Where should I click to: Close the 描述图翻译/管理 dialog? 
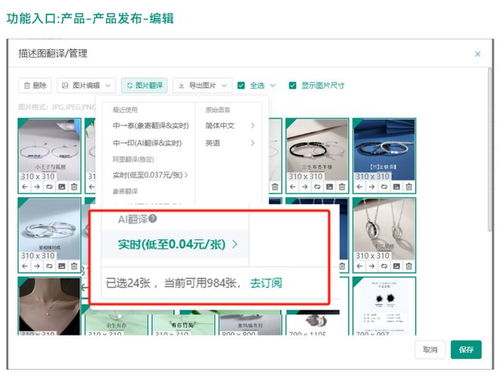click(x=477, y=54)
